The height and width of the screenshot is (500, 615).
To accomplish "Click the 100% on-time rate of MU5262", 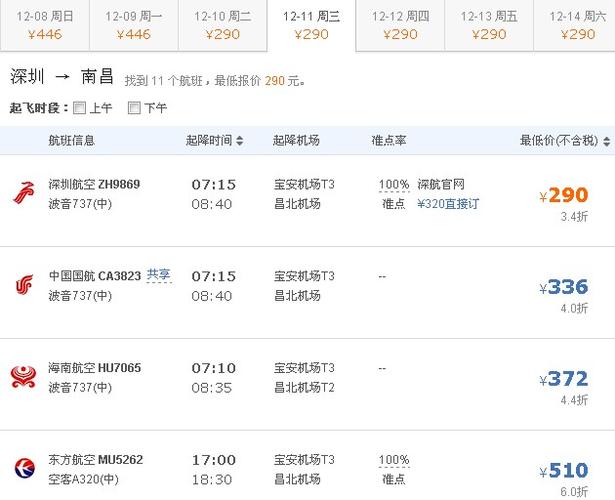I will coord(394,460).
